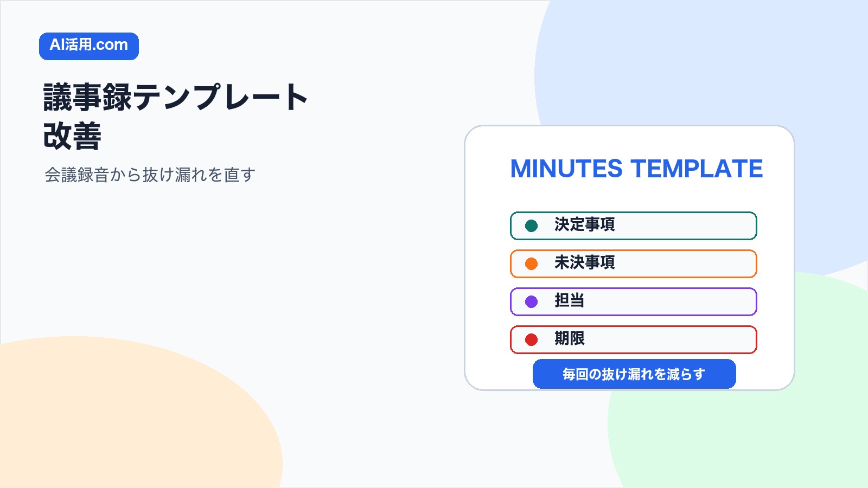Click the 未決事項 label text
Viewport: 868px width, 488px height.
tap(584, 262)
